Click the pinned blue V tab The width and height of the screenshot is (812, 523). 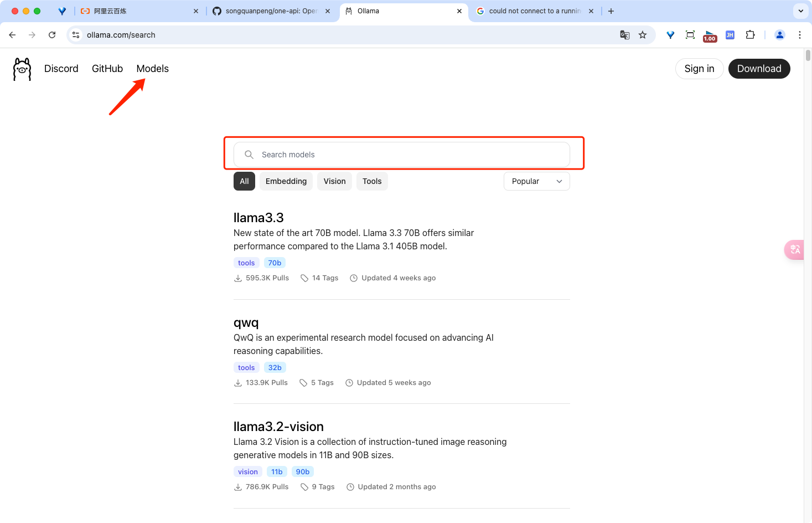pos(62,11)
